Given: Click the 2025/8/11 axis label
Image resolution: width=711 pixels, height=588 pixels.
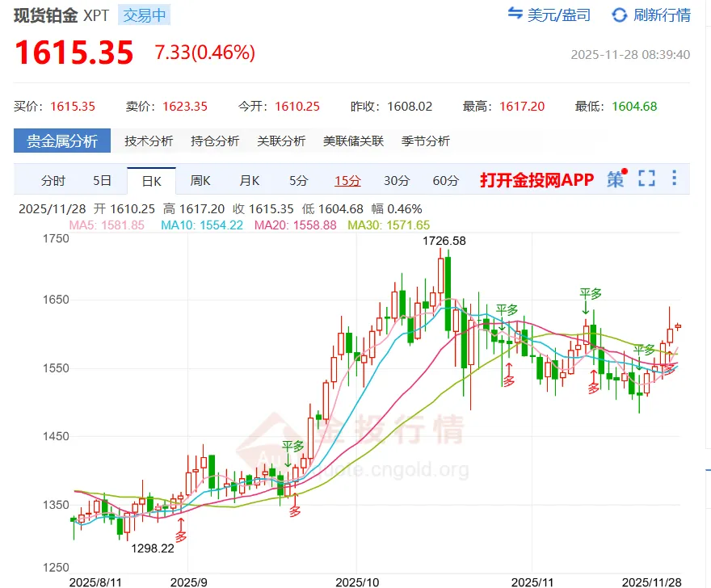Looking at the screenshot, I should [95, 582].
